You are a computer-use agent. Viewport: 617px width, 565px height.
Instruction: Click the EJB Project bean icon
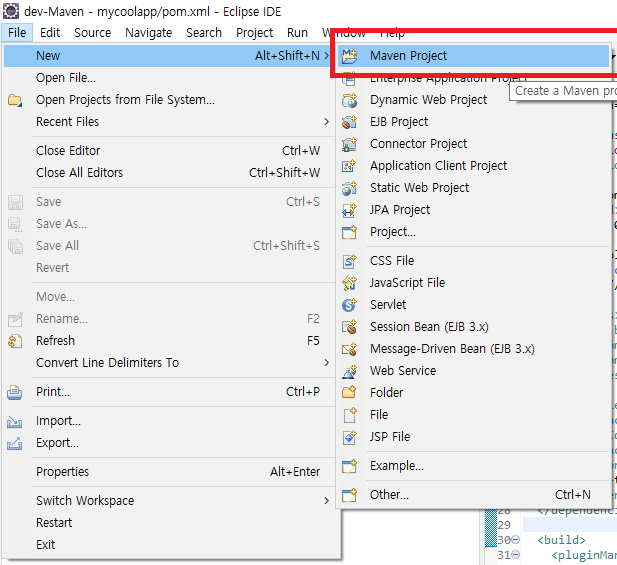coord(349,122)
